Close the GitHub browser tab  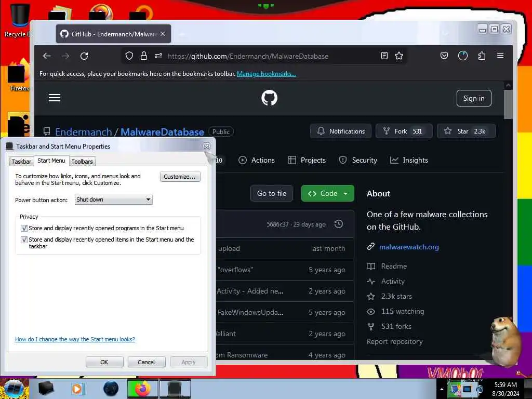[x=163, y=34]
